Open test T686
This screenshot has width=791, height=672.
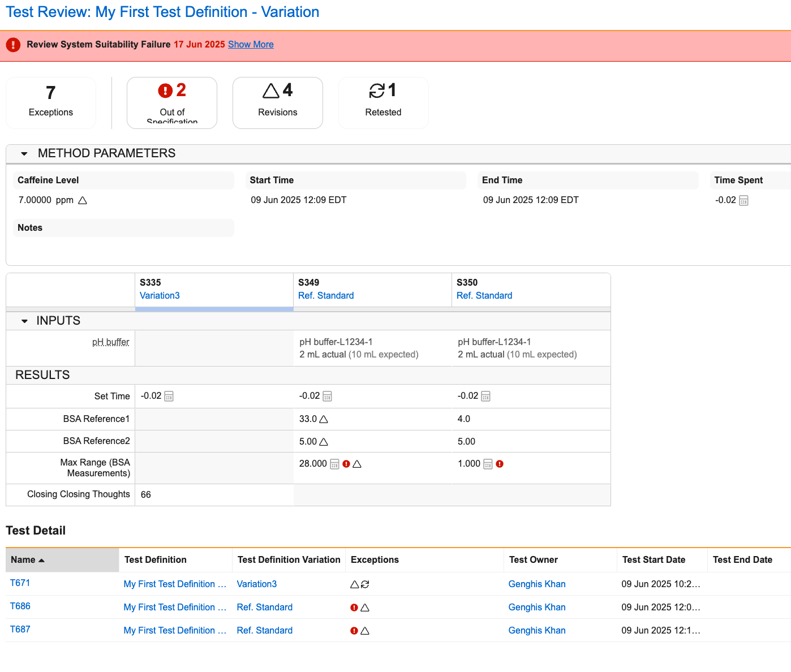(x=20, y=606)
